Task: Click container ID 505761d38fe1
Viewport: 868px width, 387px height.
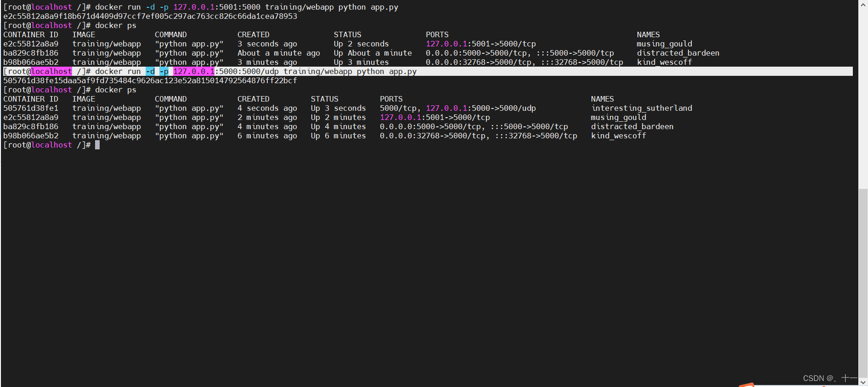Action: click(31, 108)
